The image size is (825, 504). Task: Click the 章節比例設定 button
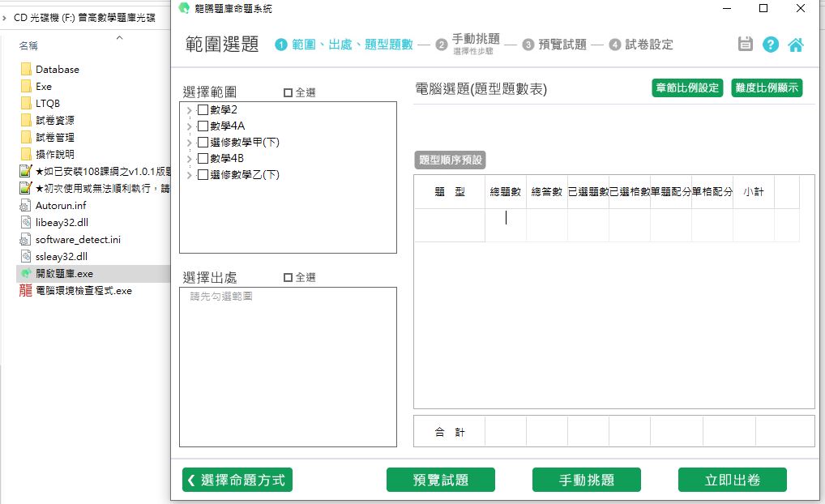pyautogui.click(x=686, y=88)
